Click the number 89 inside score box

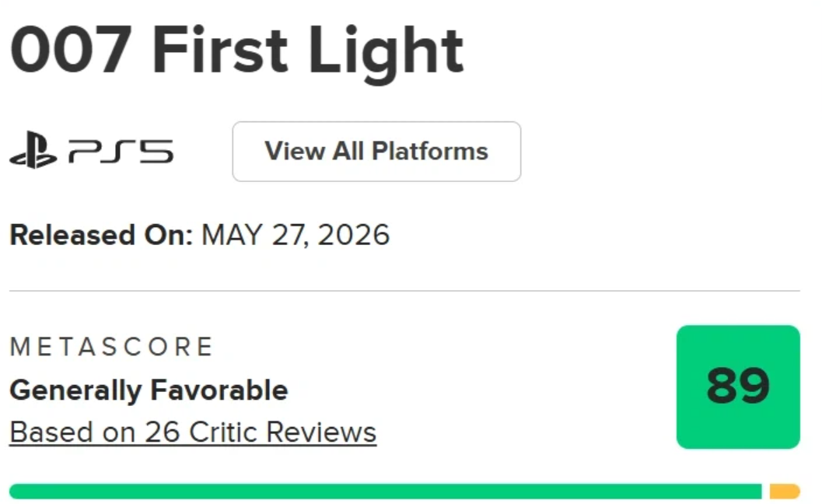[738, 387]
